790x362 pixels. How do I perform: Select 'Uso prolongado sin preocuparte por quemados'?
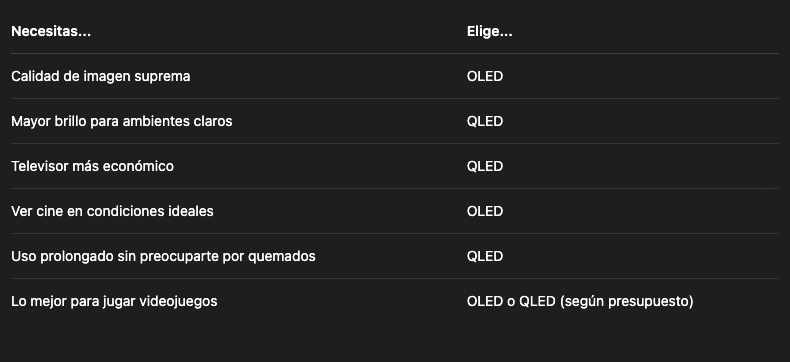pos(163,256)
